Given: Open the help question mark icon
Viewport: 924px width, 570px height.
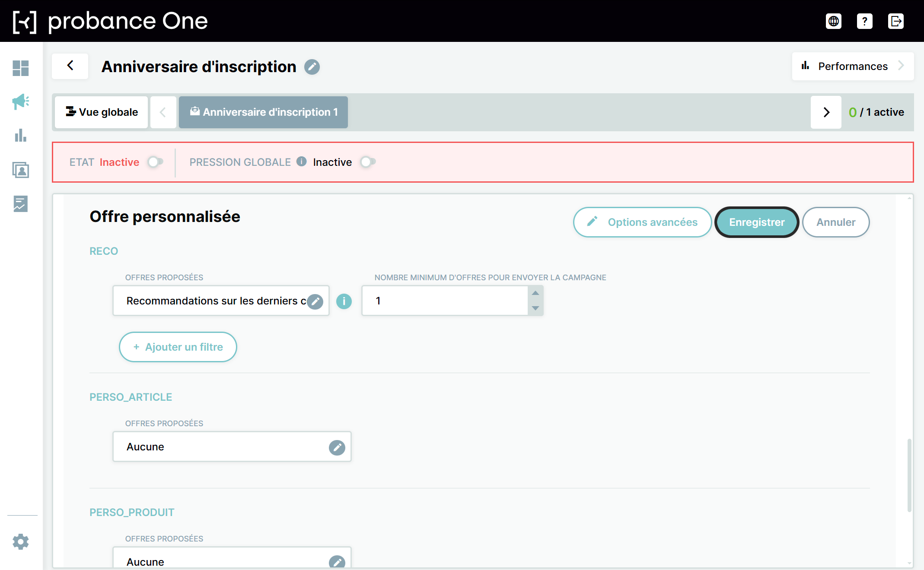Looking at the screenshot, I should [865, 21].
